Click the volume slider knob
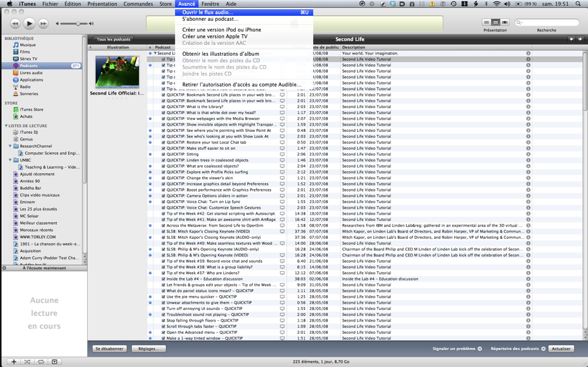This screenshot has height=367, width=588. coord(78,23)
